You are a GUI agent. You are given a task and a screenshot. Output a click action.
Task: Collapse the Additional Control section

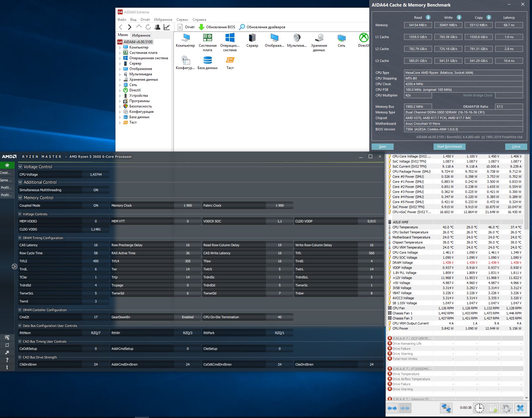coord(20,182)
